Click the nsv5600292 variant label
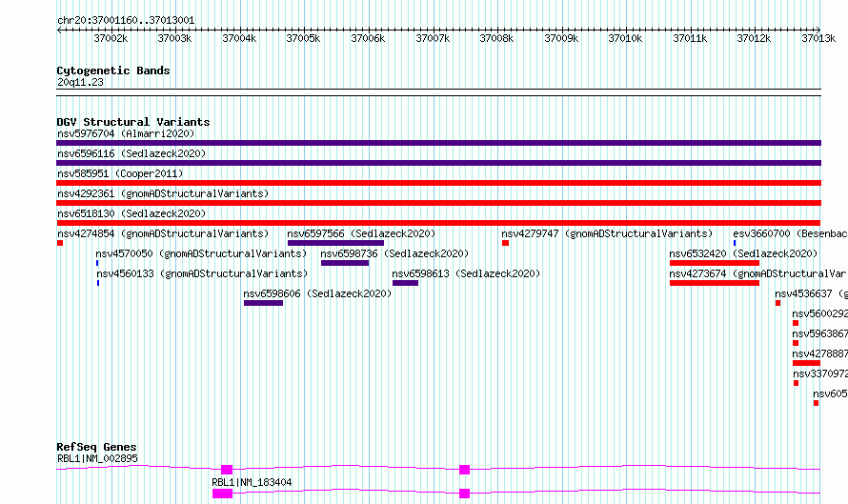 pyautogui.click(x=819, y=313)
